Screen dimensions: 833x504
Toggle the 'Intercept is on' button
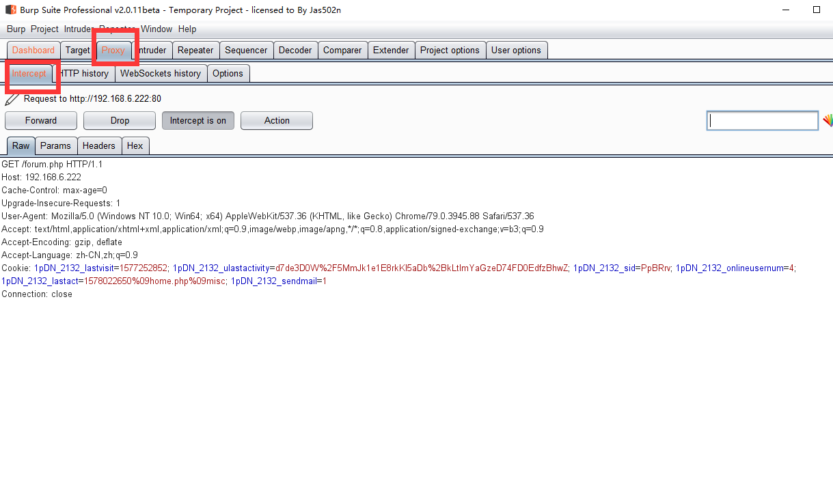point(198,121)
